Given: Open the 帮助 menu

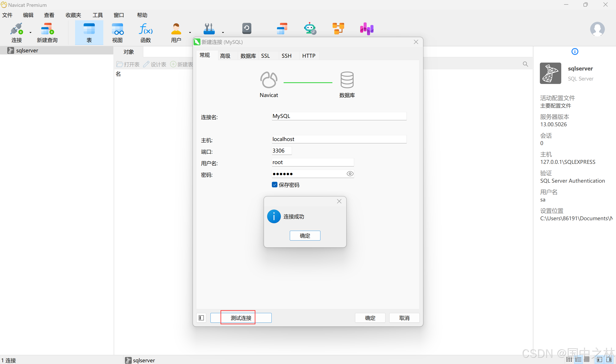Looking at the screenshot, I should click(142, 15).
